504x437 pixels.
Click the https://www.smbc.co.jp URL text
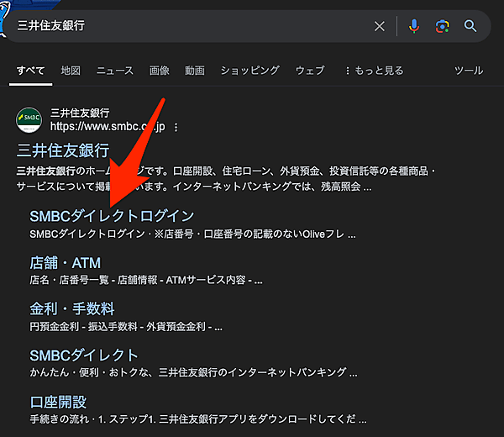108,126
